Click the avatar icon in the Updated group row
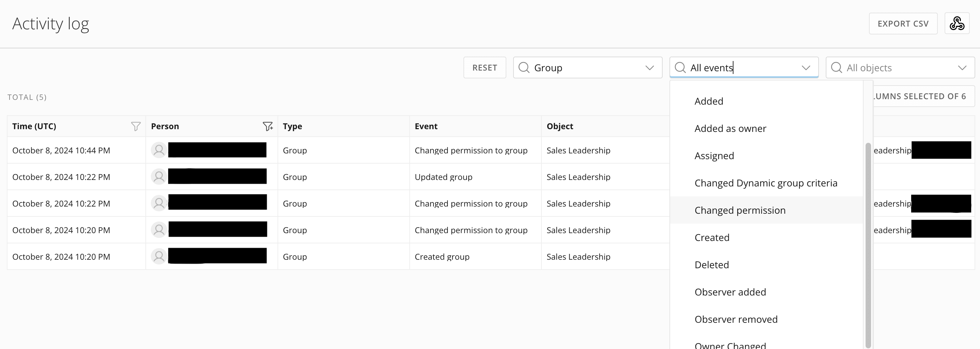This screenshot has height=349, width=980. click(x=159, y=177)
